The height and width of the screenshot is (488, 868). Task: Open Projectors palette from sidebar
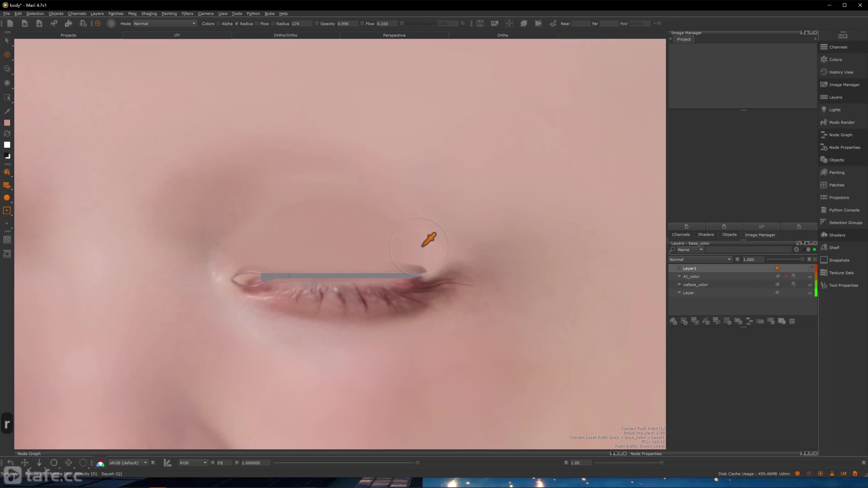839,198
